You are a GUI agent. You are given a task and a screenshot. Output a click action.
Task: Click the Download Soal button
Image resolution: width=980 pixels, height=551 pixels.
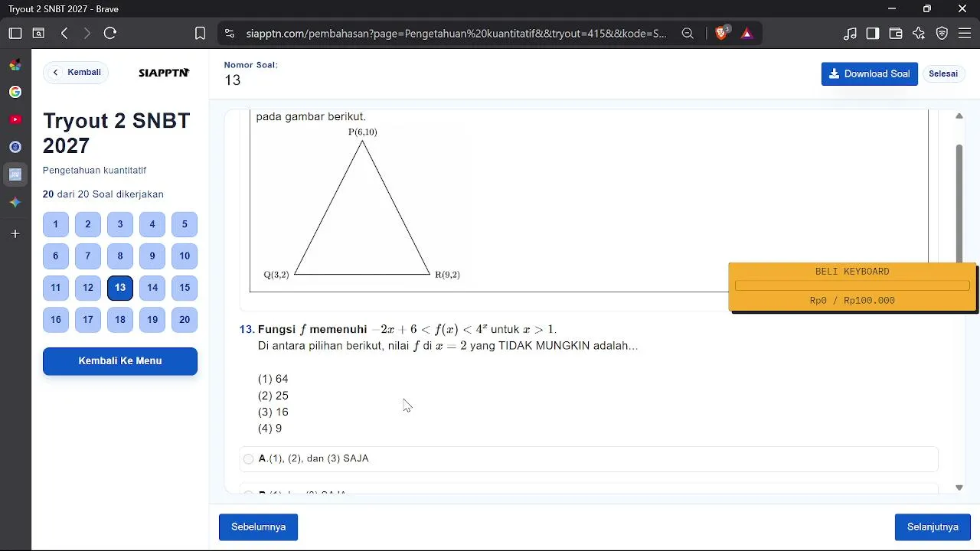870,73
